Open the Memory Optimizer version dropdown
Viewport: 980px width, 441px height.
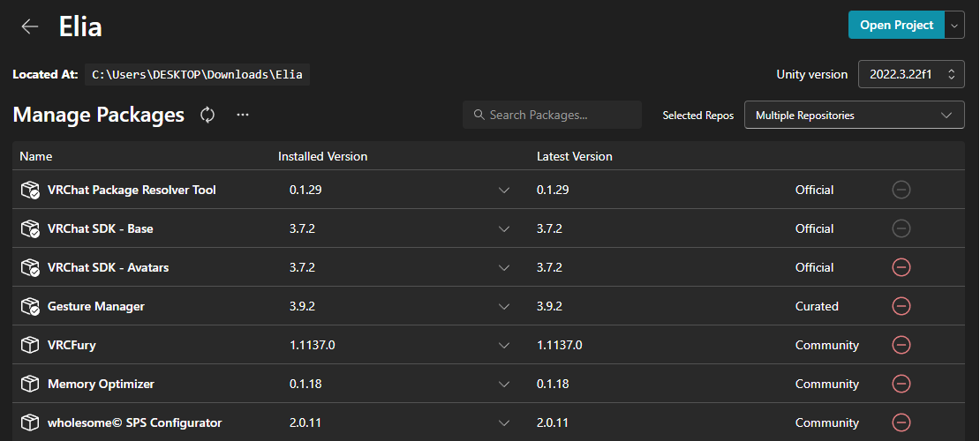(504, 384)
